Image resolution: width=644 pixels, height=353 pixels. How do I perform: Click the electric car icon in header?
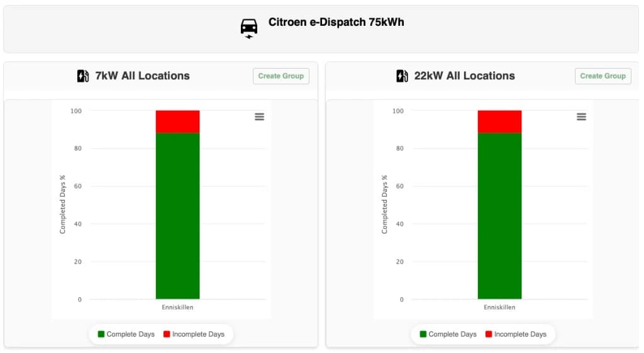coord(249,29)
